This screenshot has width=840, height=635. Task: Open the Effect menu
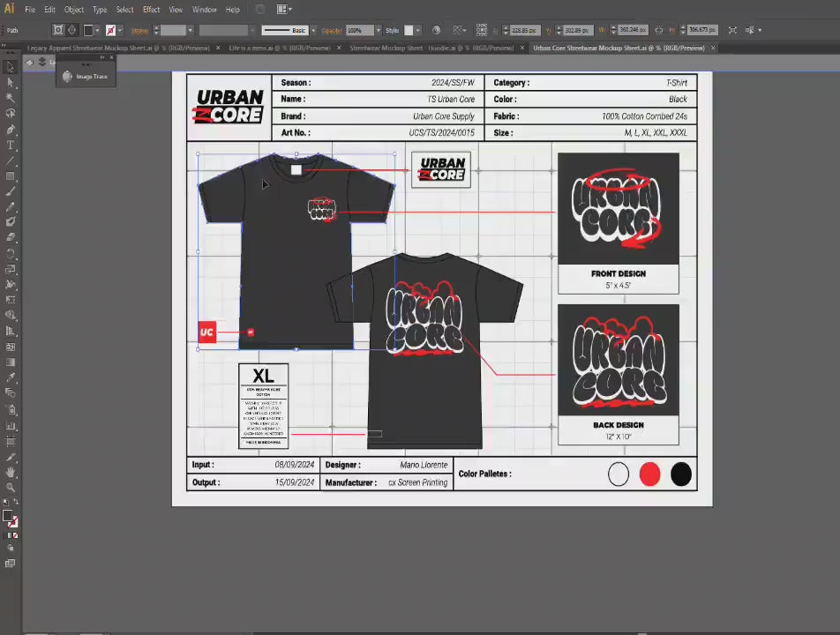pyautogui.click(x=151, y=10)
